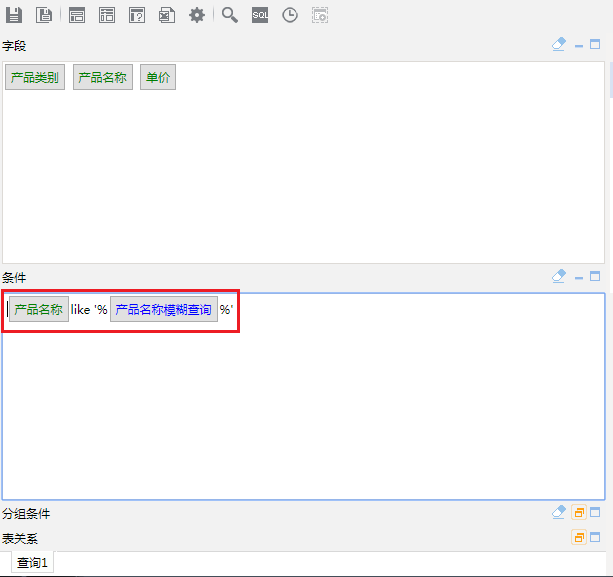Click the Save floppy disk icon
This screenshot has height=577, width=613.
[x=14, y=15]
